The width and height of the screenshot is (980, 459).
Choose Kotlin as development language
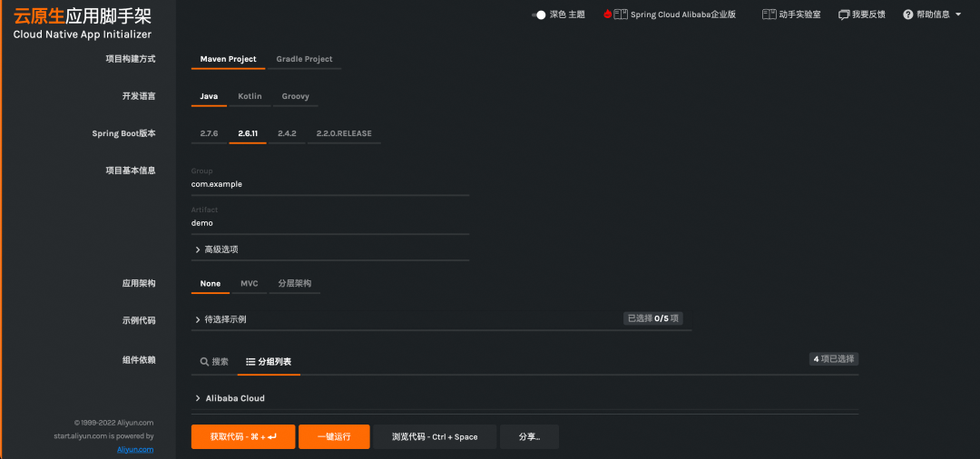[250, 97]
